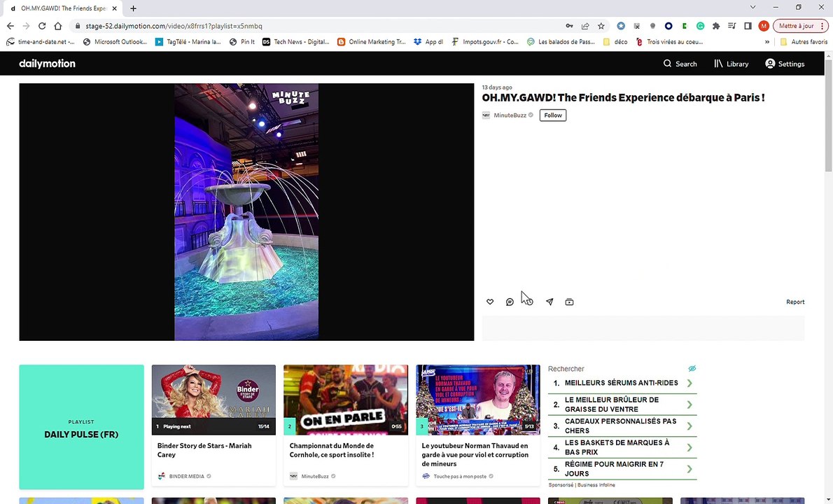Bookmark this page with the star icon

click(601, 26)
